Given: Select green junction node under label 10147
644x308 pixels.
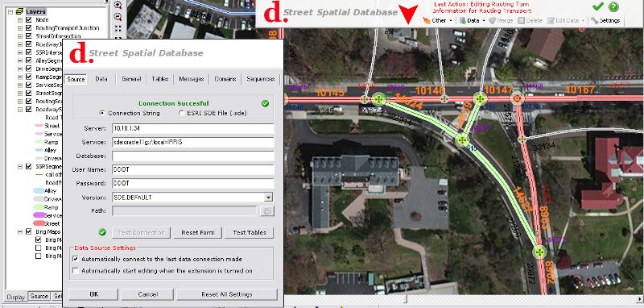Looking at the screenshot, I should point(480,98).
